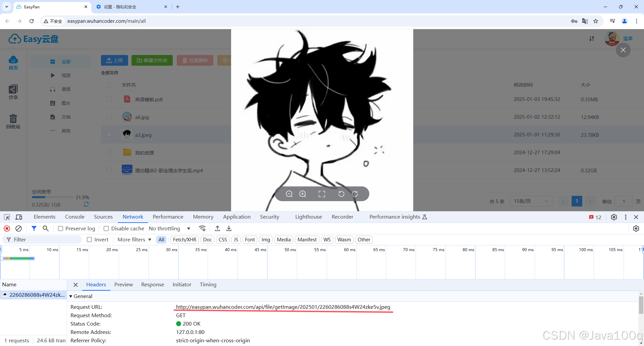Select checkbox for 英语模板.pdf row
This screenshot has width=644, height=346.
[109, 99]
